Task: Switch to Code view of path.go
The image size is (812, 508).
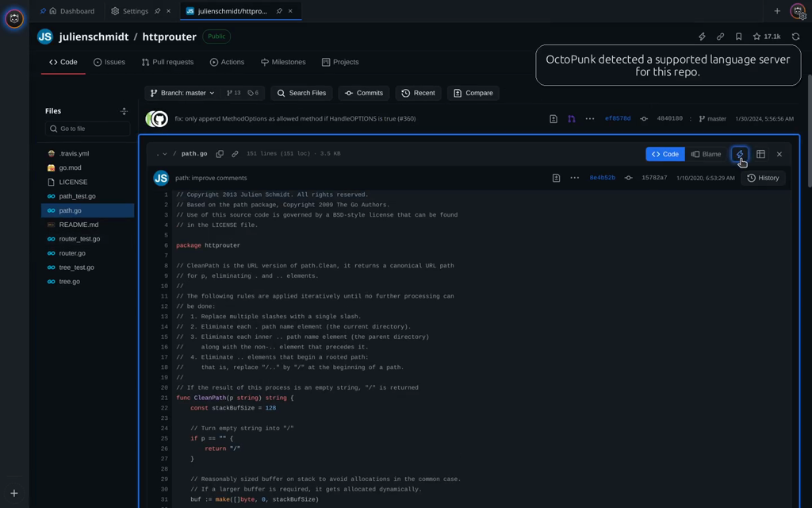Action: 665,154
